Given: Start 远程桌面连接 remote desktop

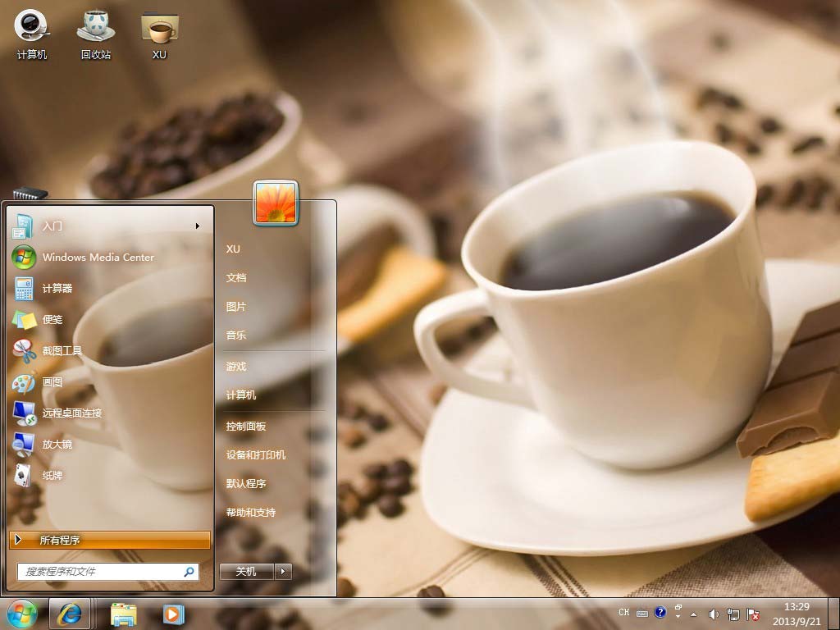Looking at the screenshot, I should (x=72, y=413).
